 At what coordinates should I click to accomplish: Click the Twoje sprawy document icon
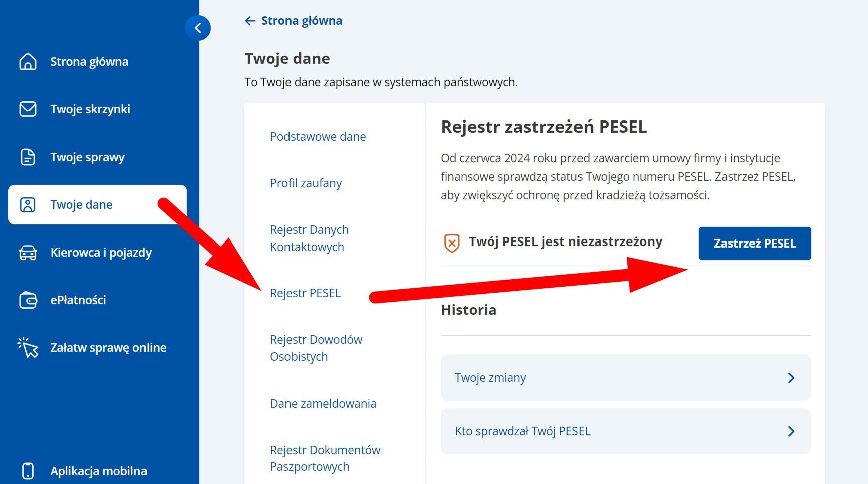click(28, 157)
